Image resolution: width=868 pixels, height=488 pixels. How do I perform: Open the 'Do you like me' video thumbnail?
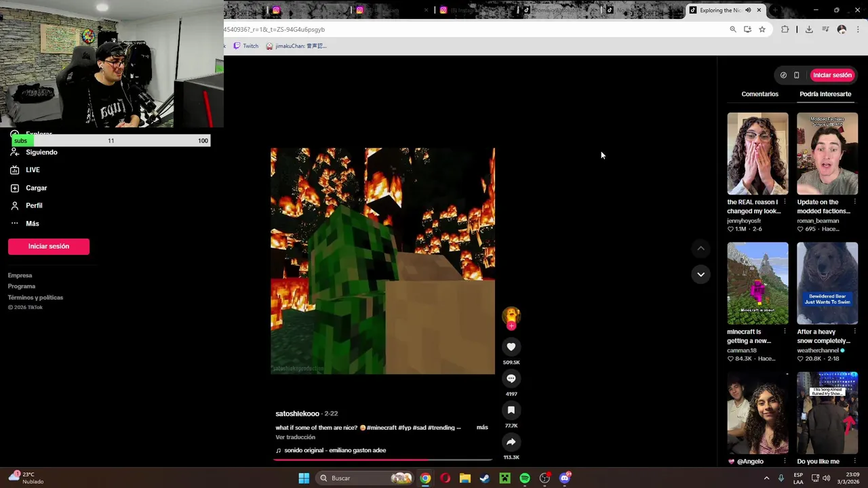click(827, 413)
